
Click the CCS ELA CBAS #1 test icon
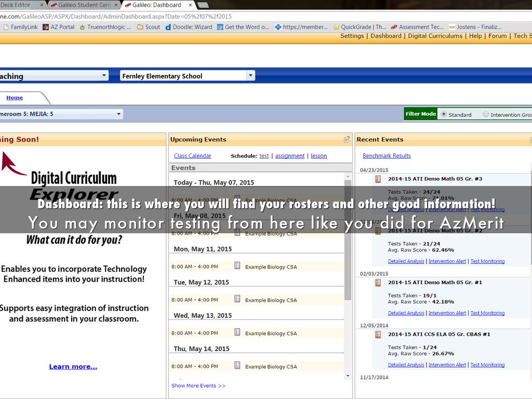click(378, 335)
